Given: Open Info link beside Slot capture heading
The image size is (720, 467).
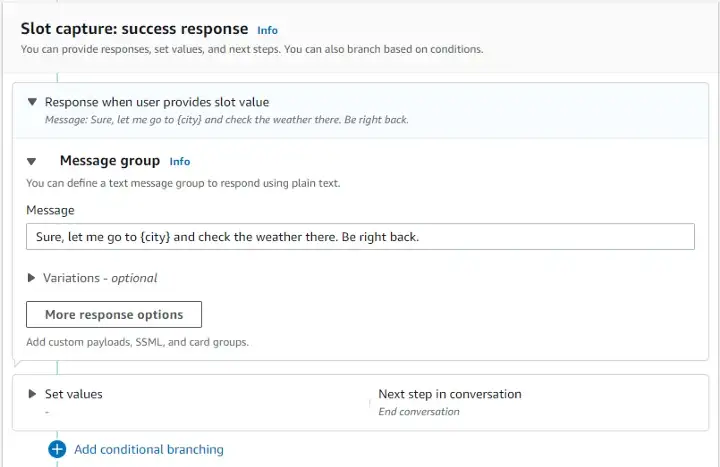Looking at the screenshot, I should coord(267,30).
